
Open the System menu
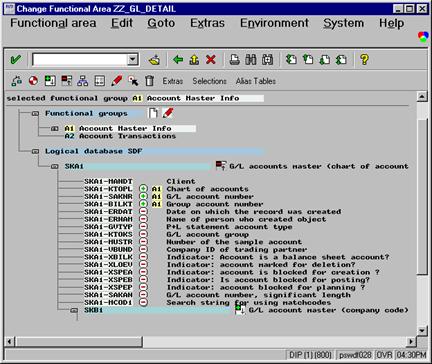343,23
